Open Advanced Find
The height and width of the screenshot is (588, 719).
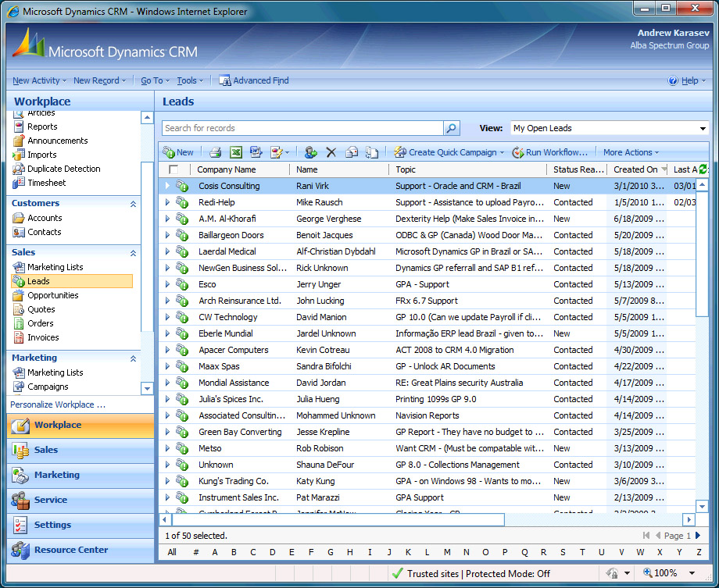[x=254, y=80]
